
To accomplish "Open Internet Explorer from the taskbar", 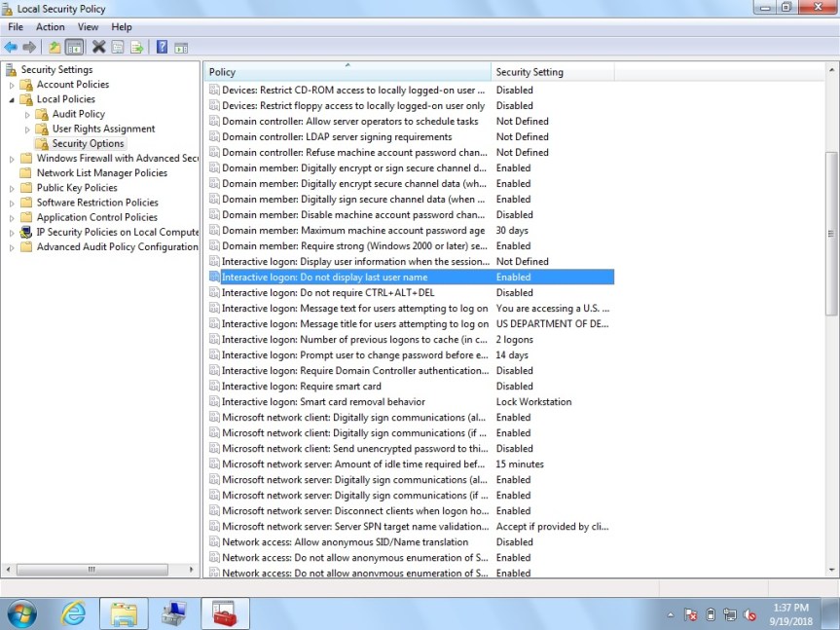I will pyautogui.click(x=74, y=613).
